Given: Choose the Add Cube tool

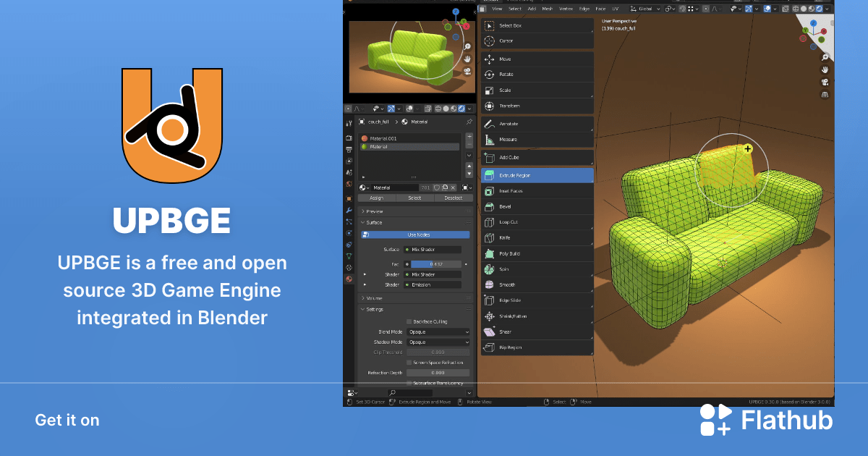Looking at the screenshot, I should (537, 157).
